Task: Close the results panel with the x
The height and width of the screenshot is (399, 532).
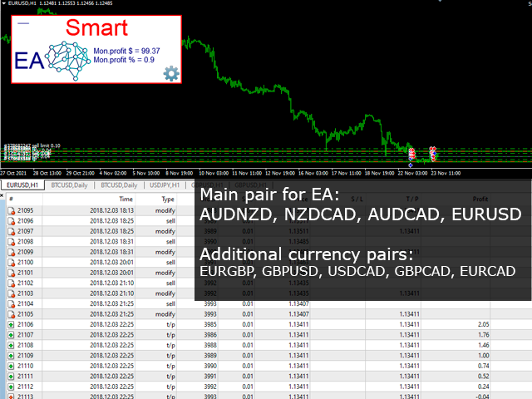Action: tap(2, 195)
